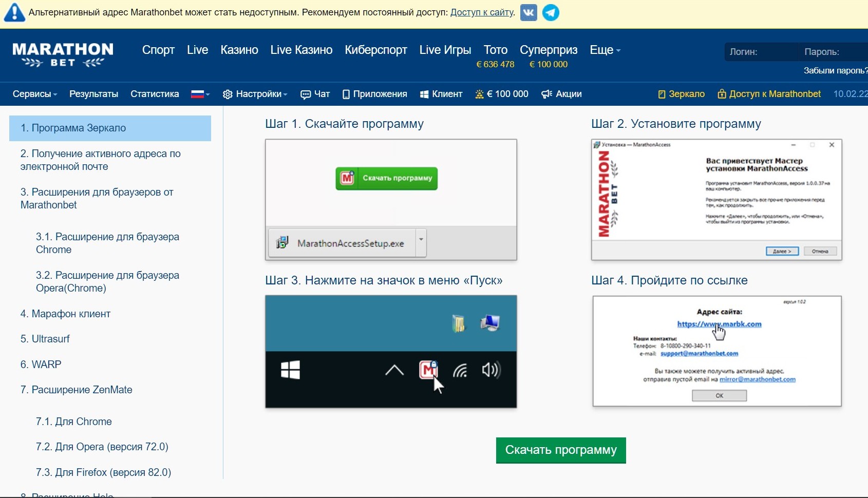Open the € 100 000 promo item
This screenshot has width=868, height=498.
pyautogui.click(x=502, y=94)
